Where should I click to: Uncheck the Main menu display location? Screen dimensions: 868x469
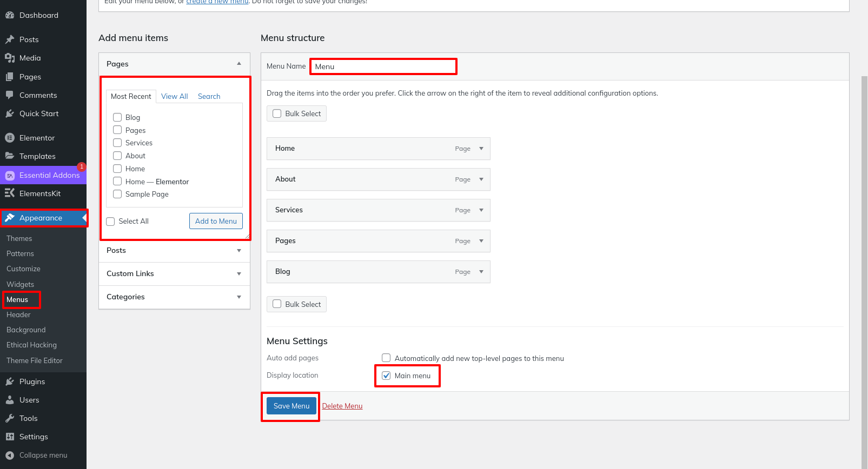tap(386, 376)
